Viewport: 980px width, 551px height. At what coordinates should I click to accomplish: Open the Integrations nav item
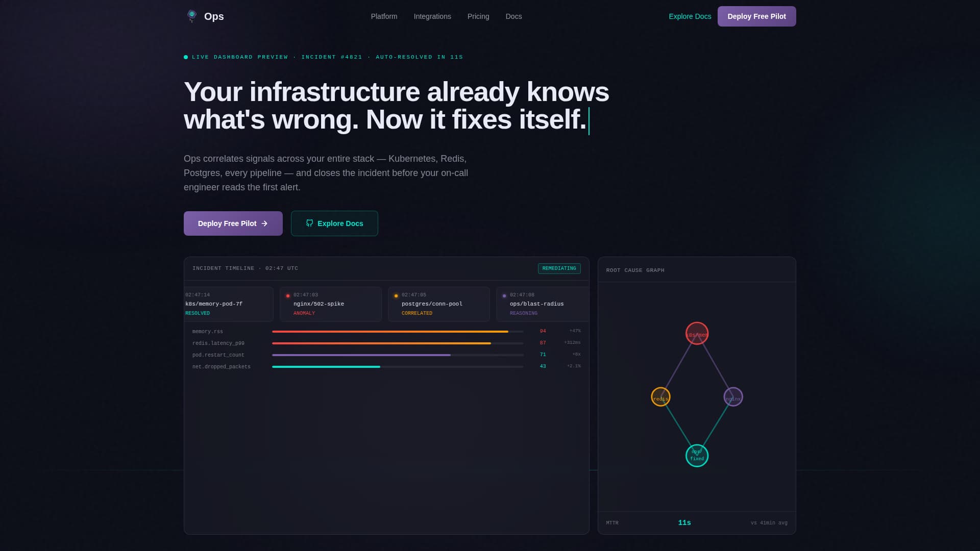[x=432, y=16]
